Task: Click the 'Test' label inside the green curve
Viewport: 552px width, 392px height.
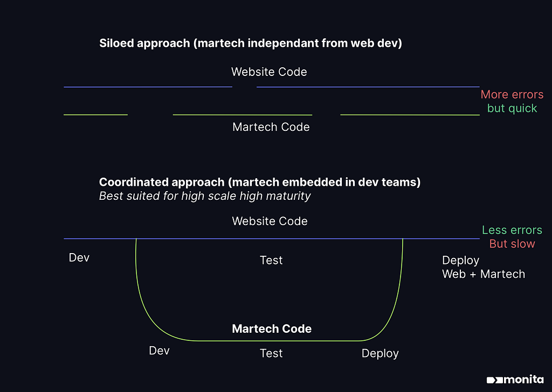Action: tap(271, 260)
